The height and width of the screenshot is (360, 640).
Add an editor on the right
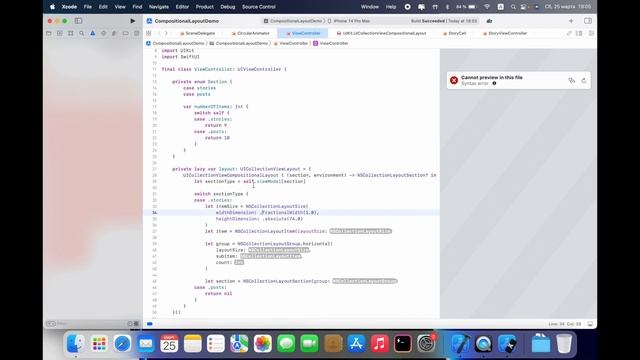[591, 33]
